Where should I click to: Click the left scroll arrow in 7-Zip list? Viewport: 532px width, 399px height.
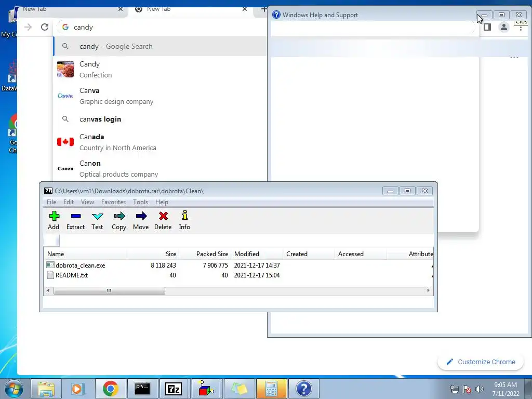(x=48, y=291)
